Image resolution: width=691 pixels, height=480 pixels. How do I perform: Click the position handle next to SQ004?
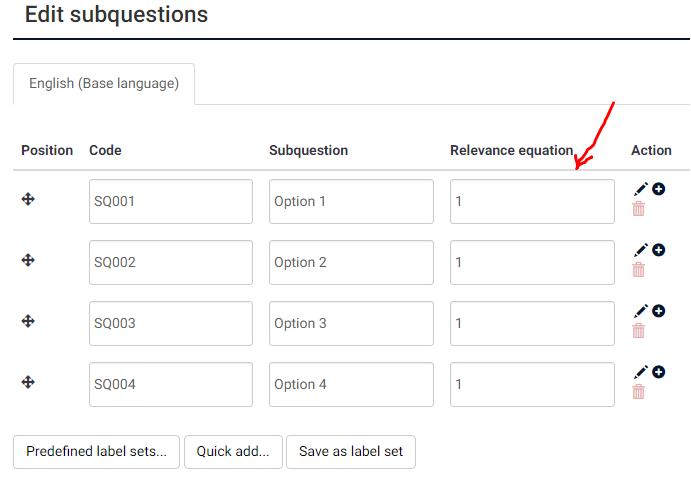(29, 382)
